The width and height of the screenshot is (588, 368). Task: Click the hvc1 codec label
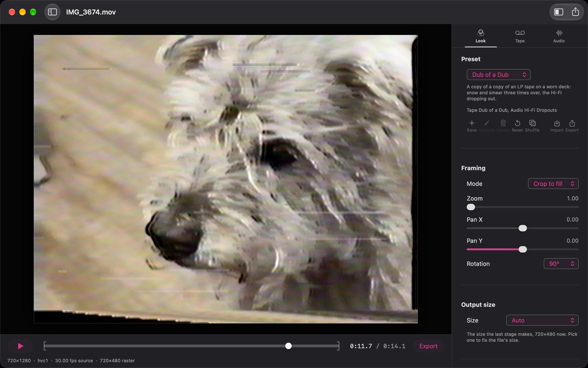click(x=43, y=361)
